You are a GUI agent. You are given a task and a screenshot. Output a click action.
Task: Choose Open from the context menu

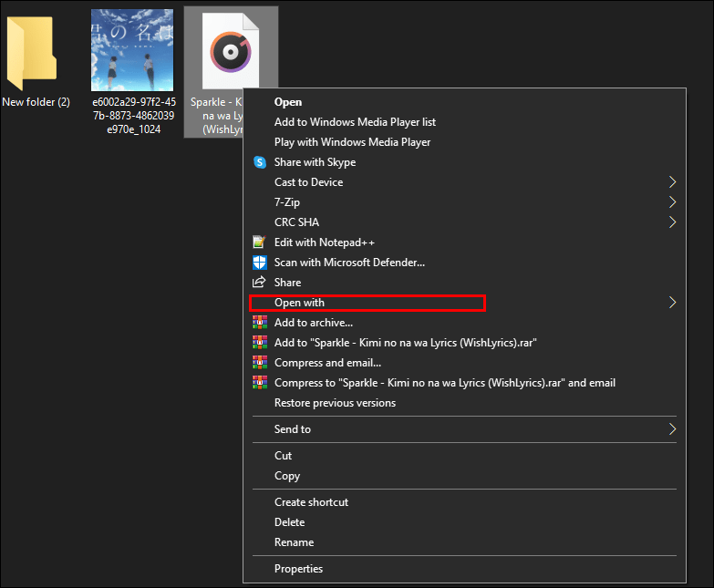pyautogui.click(x=464, y=102)
